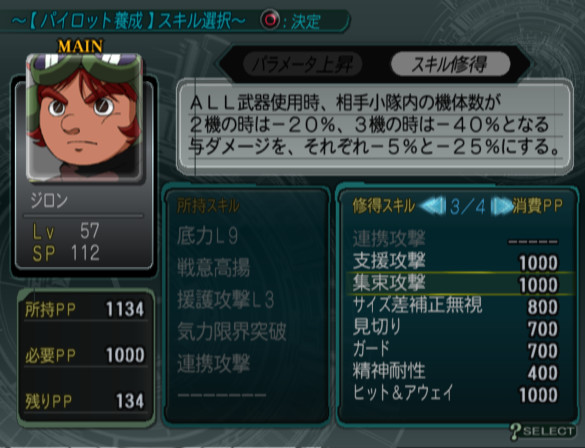585x448 pixels.
Task: Go to previous skill page arrow
Action: point(432,206)
